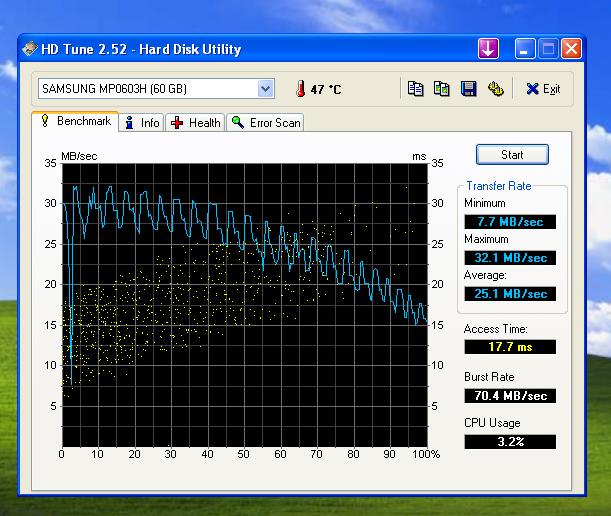611x516 pixels.
Task: Click the Average value 25.1 MB/sec
Action: click(x=510, y=293)
